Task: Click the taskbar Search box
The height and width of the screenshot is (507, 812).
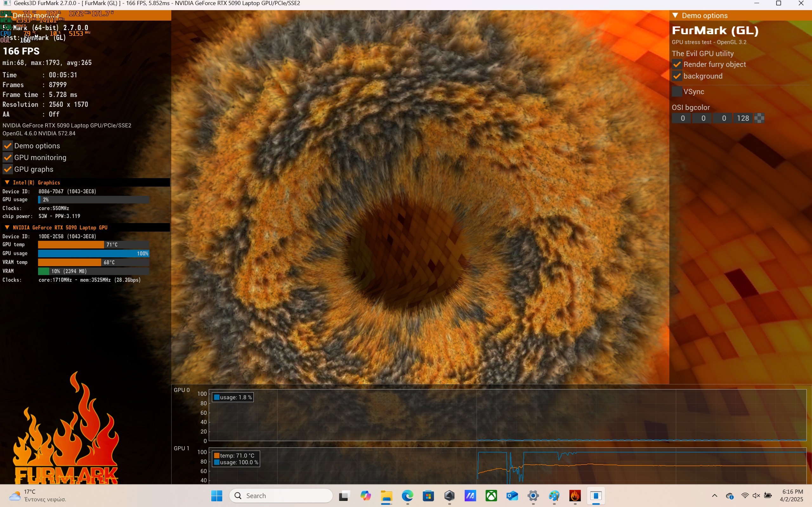Action: 281,496
